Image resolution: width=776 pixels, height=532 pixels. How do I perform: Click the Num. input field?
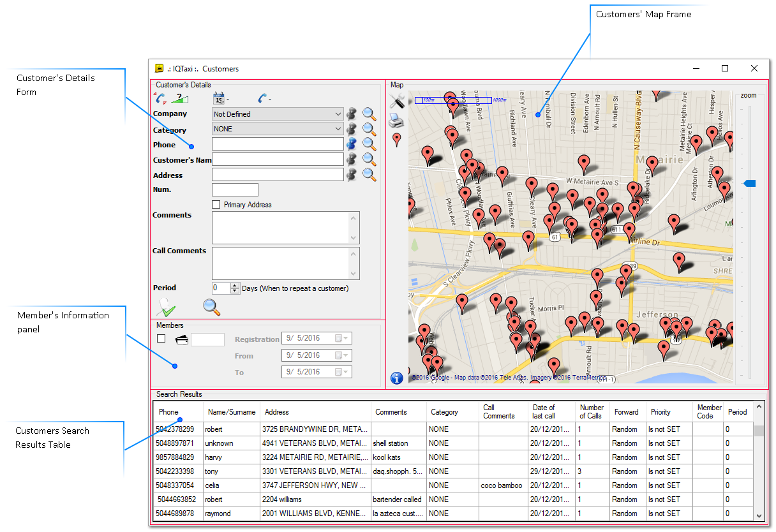tap(235, 189)
